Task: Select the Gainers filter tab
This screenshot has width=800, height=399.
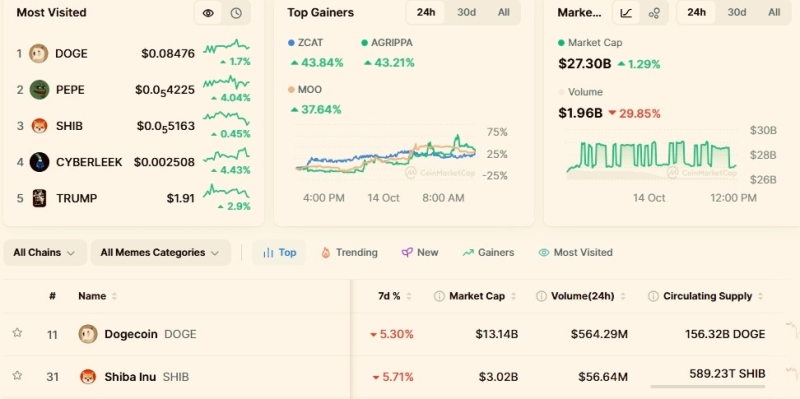Action: click(x=488, y=253)
